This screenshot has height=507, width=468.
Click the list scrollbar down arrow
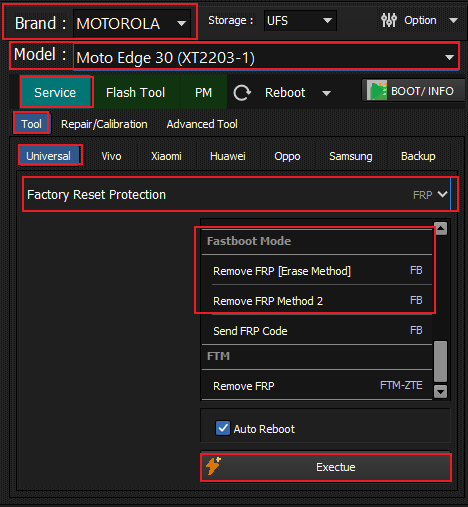tap(441, 391)
